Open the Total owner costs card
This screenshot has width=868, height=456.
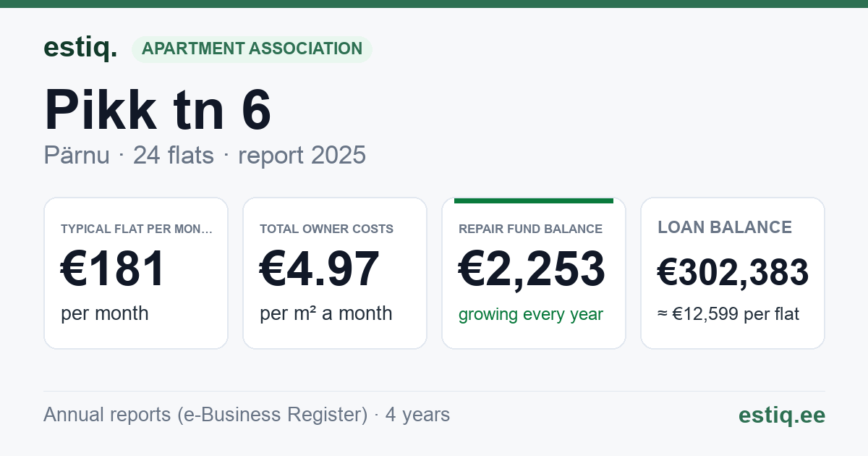[x=335, y=273]
